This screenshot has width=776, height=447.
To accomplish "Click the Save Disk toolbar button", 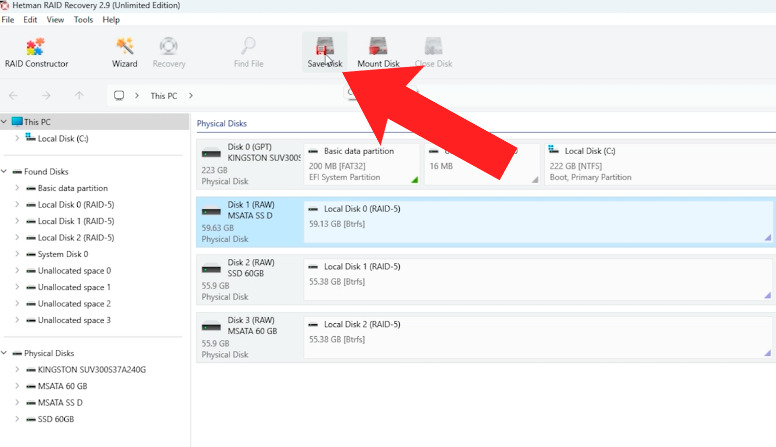I will pos(325,52).
